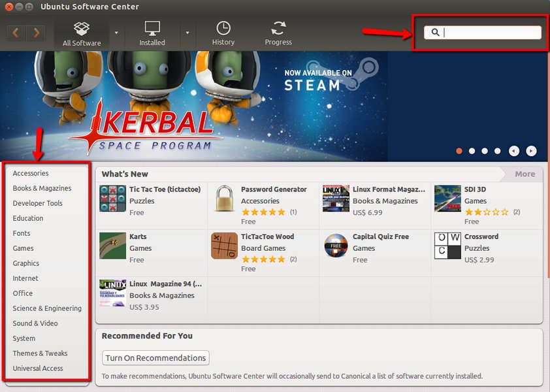Select the first orange banner dot
550x392 pixels.
point(459,151)
